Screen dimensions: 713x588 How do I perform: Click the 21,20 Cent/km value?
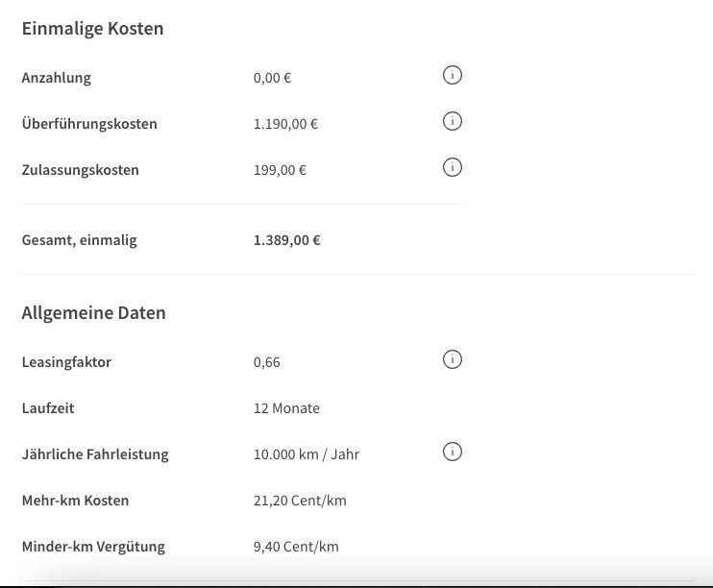point(300,501)
